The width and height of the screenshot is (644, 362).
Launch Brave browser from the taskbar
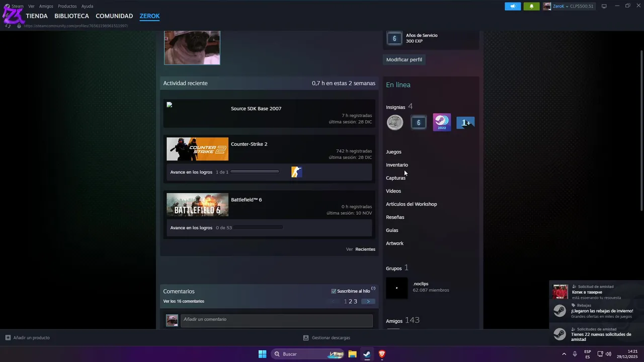[382, 354]
